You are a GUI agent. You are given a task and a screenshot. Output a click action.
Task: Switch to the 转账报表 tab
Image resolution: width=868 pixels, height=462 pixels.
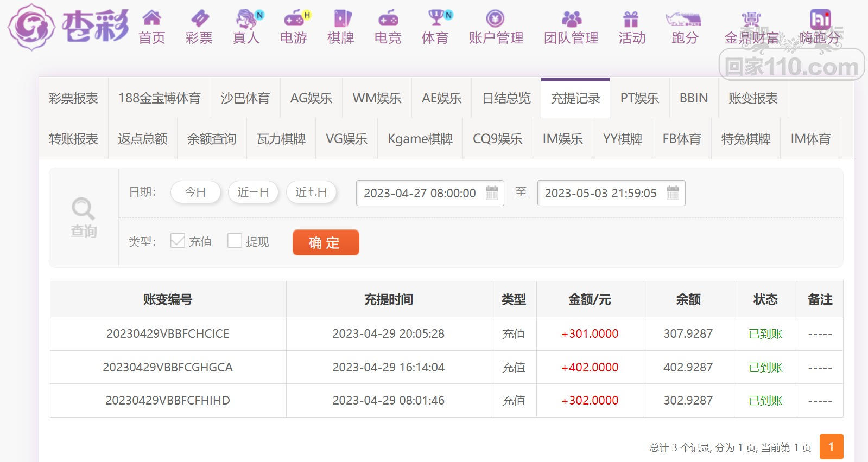73,139
